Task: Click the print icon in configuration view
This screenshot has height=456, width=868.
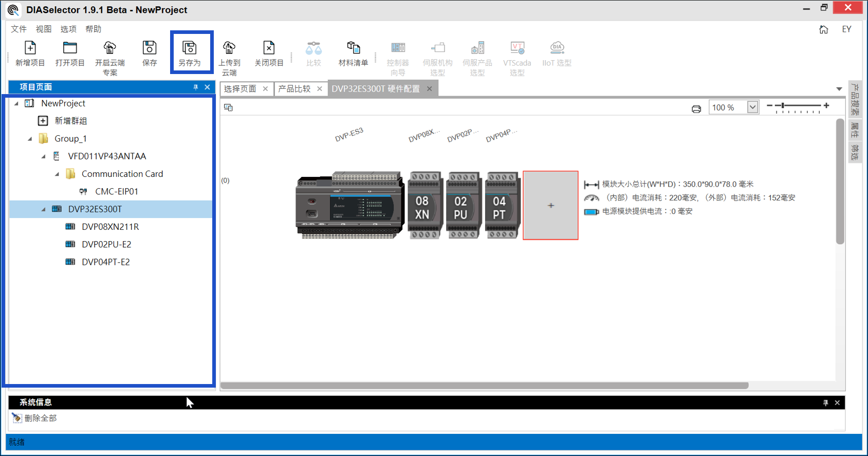Action: (x=696, y=108)
